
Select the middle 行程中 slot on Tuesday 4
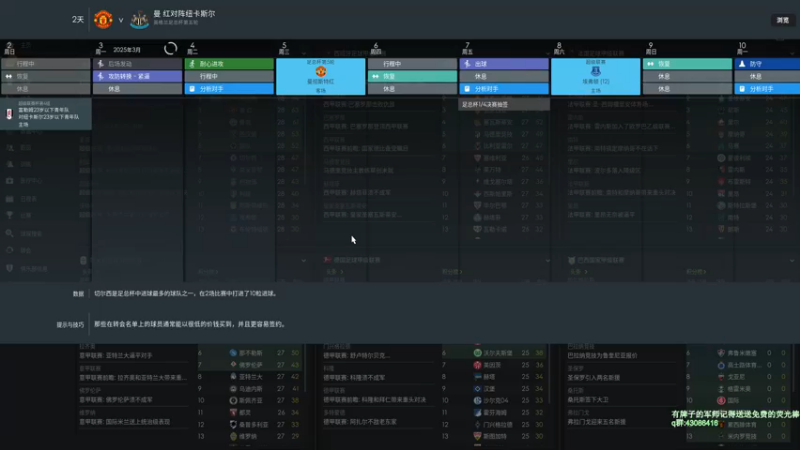pos(229,76)
